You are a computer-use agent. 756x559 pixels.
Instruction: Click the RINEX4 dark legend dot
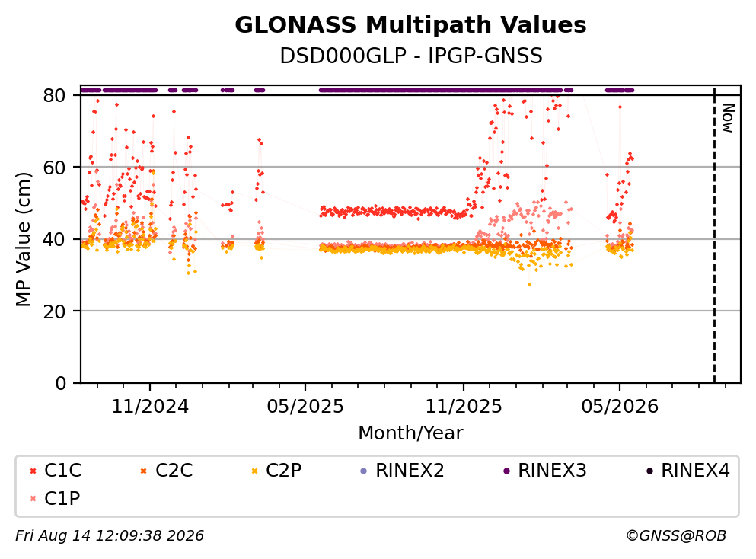(x=649, y=471)
